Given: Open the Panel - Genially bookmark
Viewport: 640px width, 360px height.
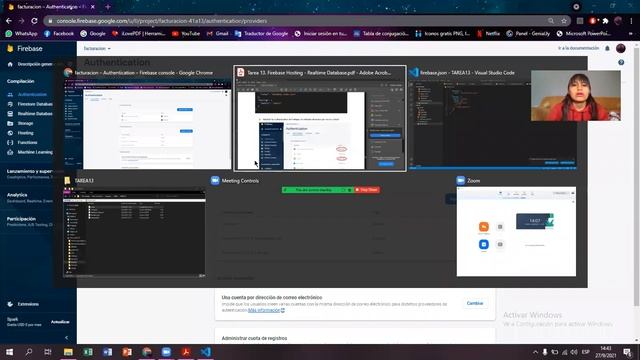Looking at the screenshot, I should coord(528,33).
